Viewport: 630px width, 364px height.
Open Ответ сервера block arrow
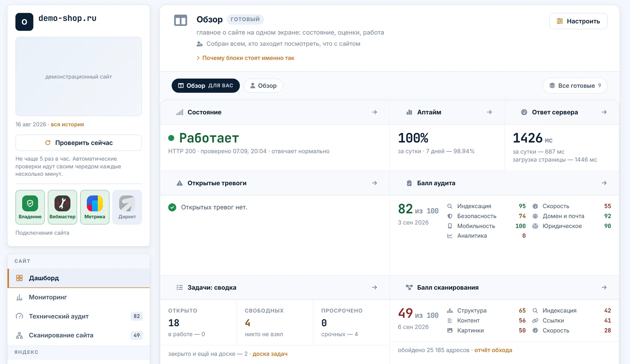point(604,112)
